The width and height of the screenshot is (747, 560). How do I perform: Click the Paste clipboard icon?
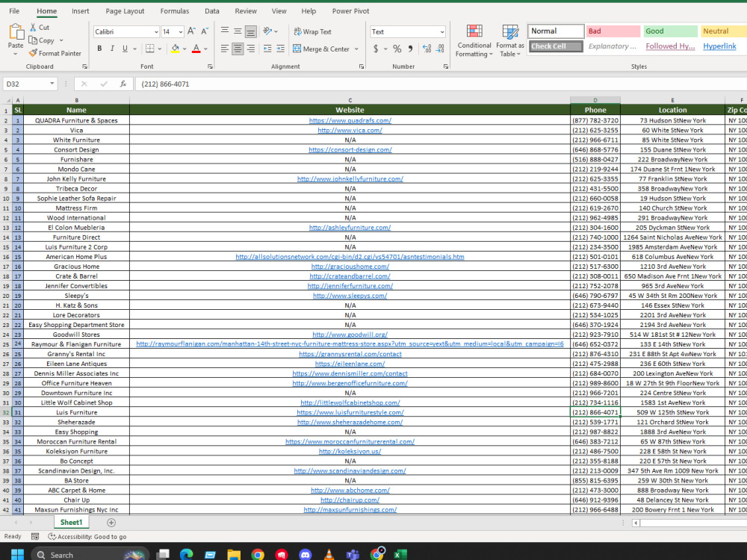point(16,32)
